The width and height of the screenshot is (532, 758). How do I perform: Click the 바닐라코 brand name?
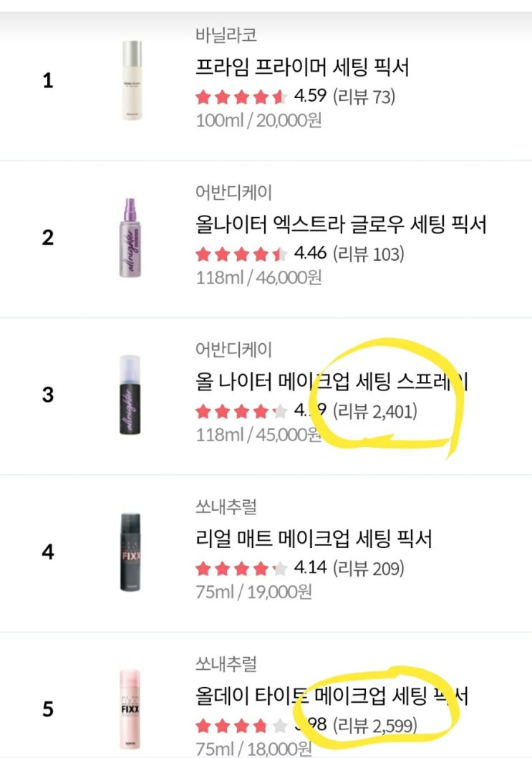tap(226, 35)
